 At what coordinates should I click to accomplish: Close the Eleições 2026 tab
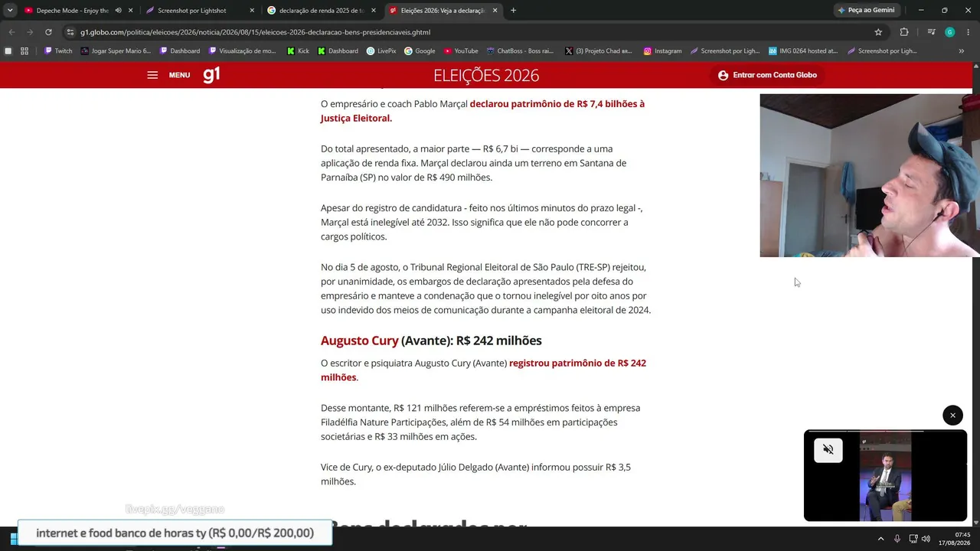click(x=495, y=11)
